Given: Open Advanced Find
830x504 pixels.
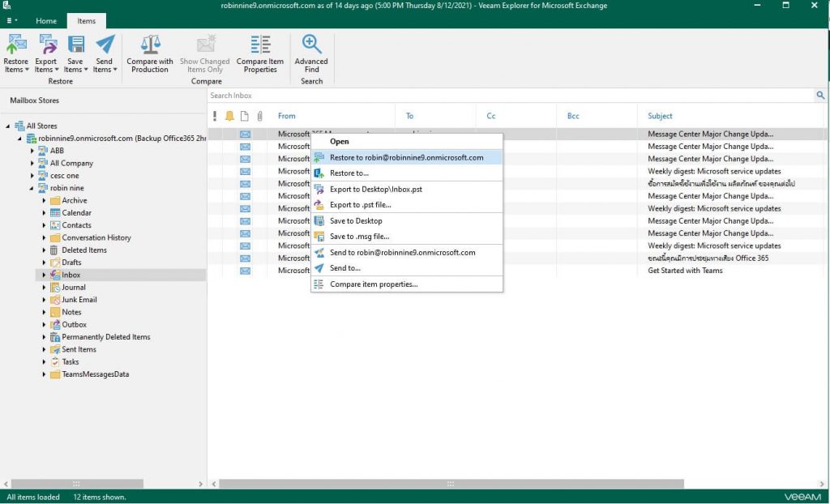Looking at the screenshot, I should tap(311, 53).
